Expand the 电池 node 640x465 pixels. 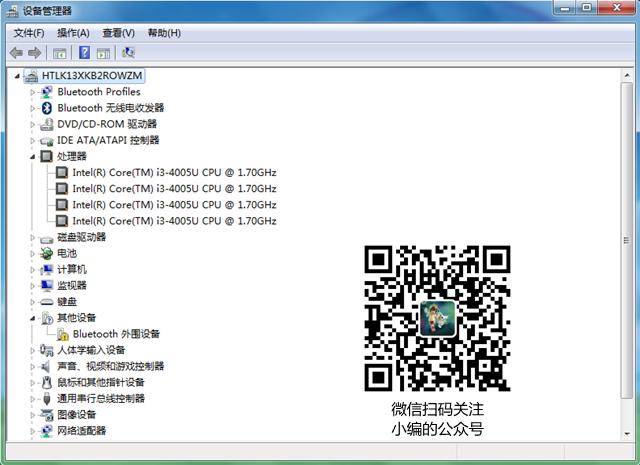(33, 254)
